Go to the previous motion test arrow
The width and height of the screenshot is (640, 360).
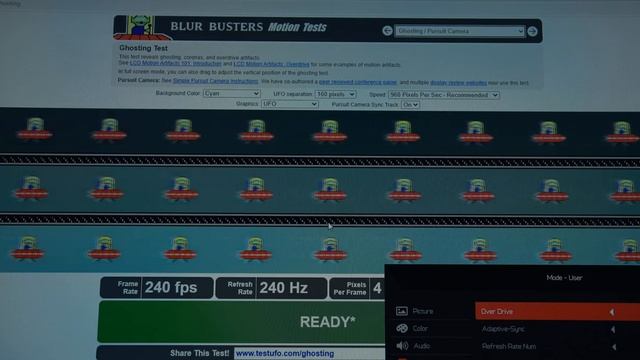coord(387,31)
